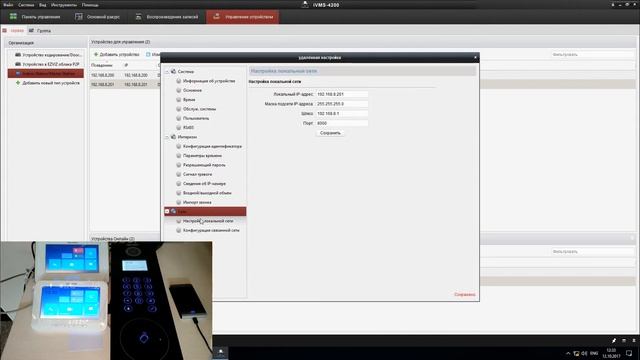Open the Пользователь settings item
The height and width of the screenshot is (360, 640).
point(196,118)
